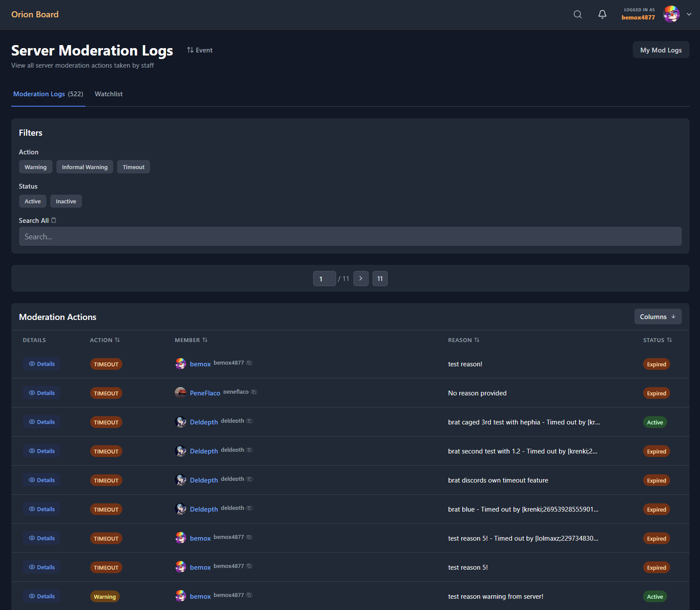This screenshot has width=700, height=610.
Task: Open the account menu chevron beside the avatar
Action: click(689, 14)
